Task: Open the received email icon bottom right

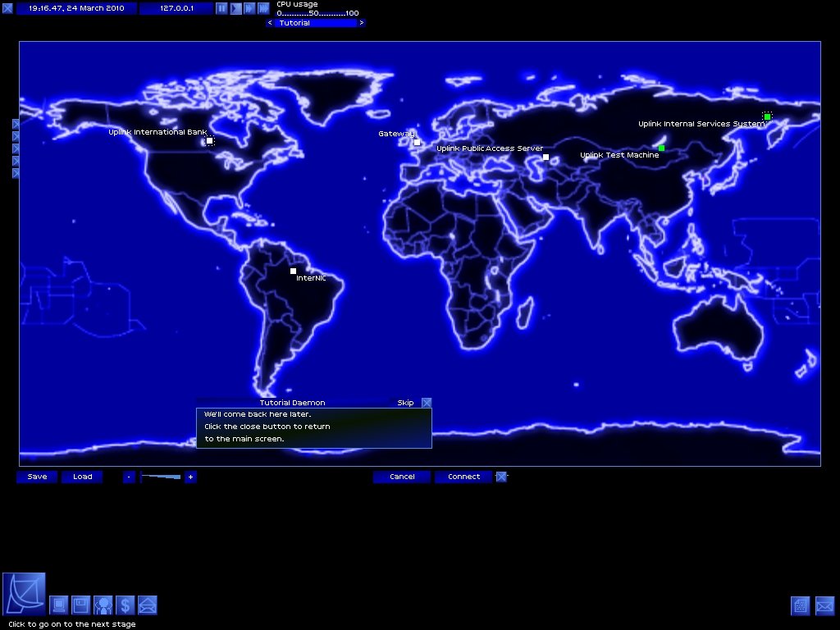Action: pyautogui.click(x=825, y=606)
